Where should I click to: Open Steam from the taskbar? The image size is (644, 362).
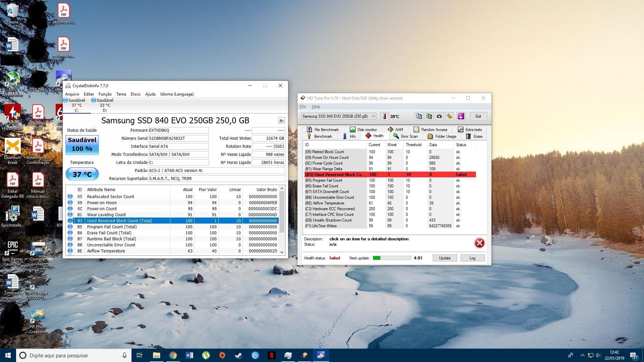[238, 355]
